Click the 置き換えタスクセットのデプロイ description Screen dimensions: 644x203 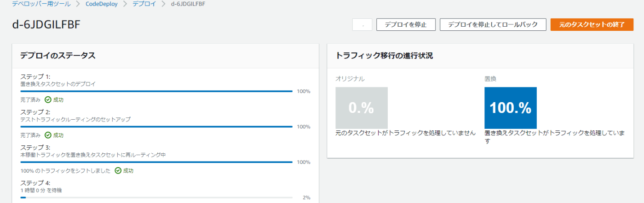pyautogui.click(x=58, y=84)
